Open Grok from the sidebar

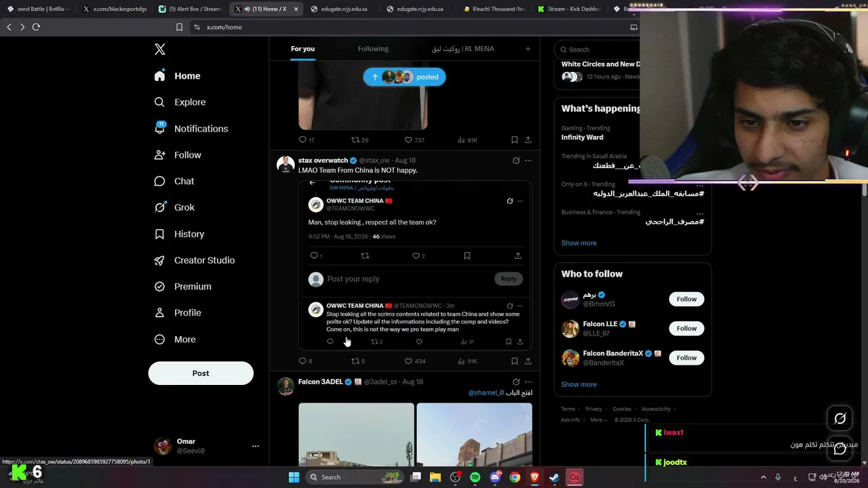(174, 207)
